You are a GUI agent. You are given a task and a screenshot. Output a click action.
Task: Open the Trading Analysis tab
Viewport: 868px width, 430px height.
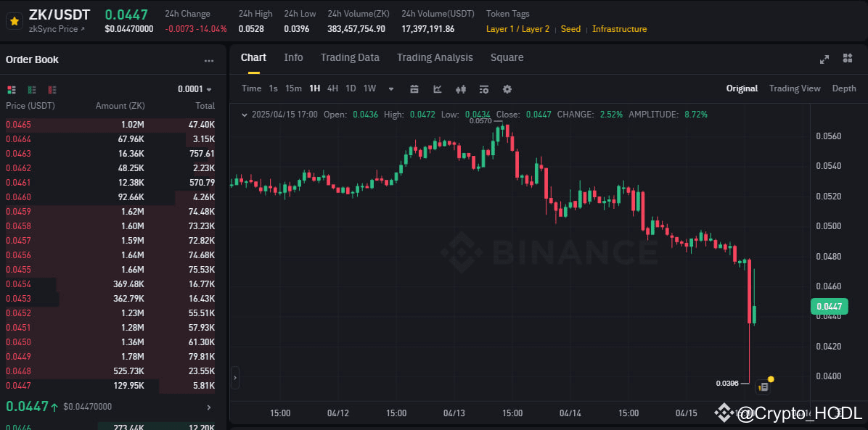click(435, 57)
